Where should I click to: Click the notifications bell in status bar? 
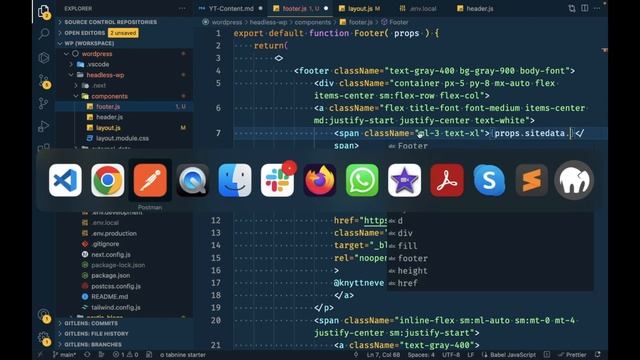(598, 355)
